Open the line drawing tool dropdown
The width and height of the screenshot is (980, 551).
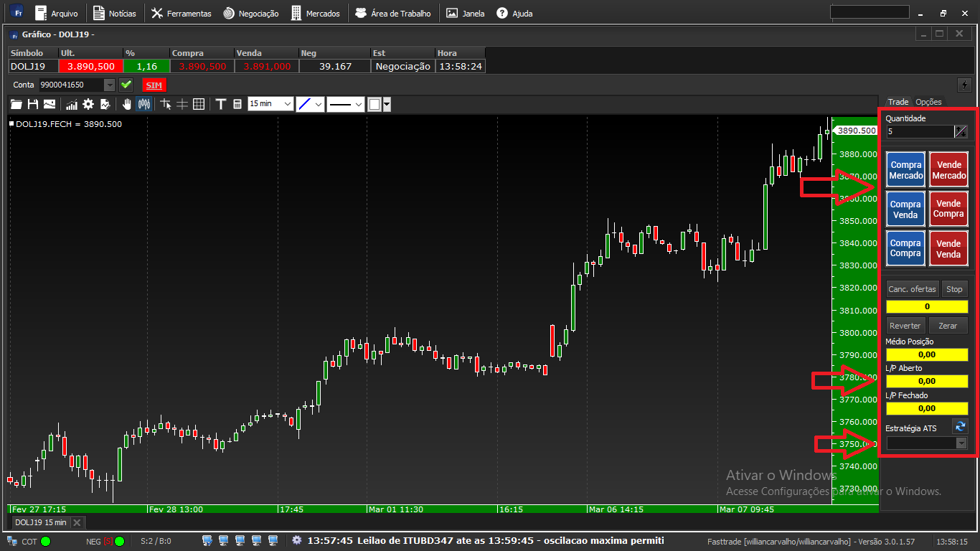coord(311,104)
